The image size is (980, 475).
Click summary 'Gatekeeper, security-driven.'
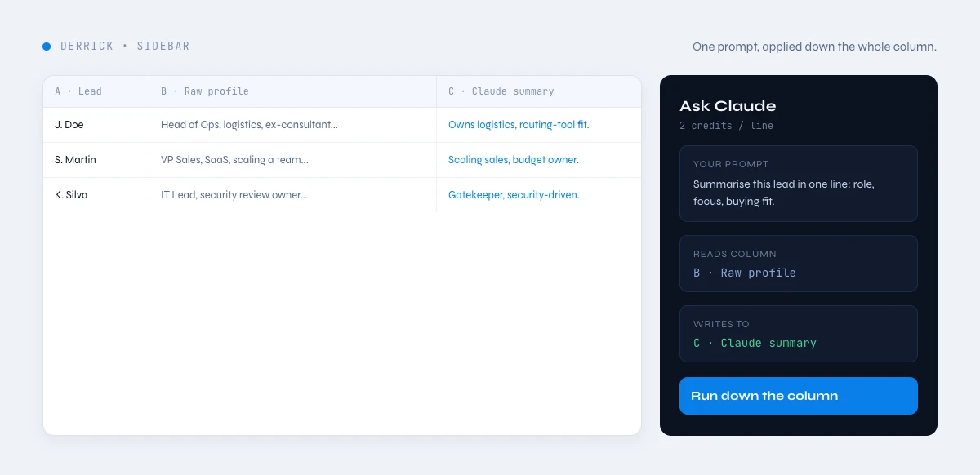(514, 195)
